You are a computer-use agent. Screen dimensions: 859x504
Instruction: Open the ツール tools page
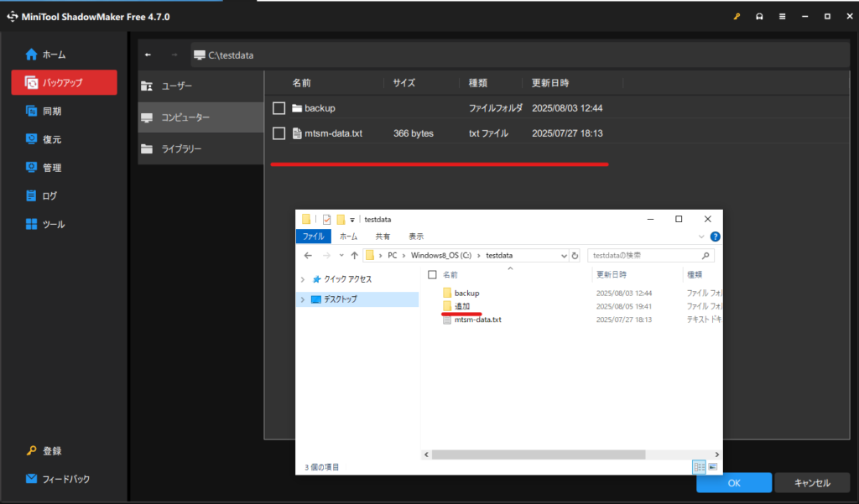pyautogui.click(x=45, y=224)
